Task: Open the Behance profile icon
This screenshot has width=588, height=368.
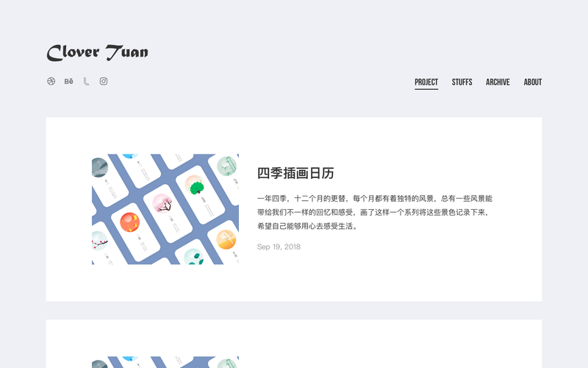Action: pyautogui.click(x=68, y=82)
